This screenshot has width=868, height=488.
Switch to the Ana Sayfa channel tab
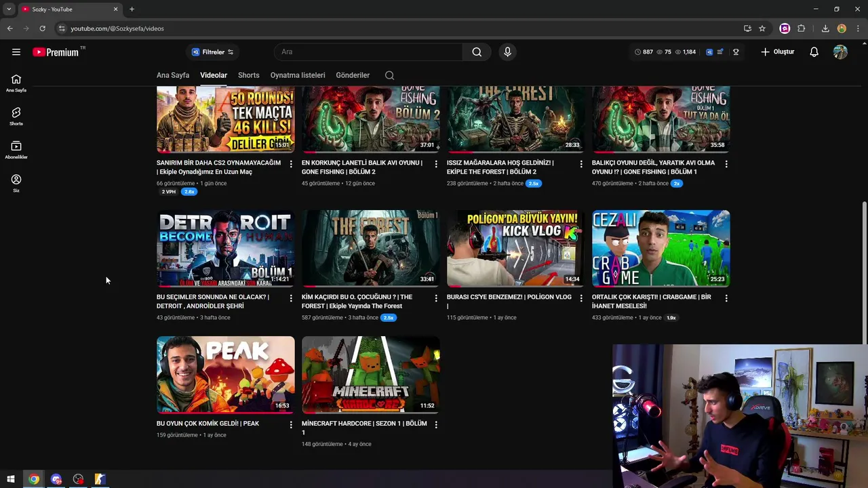173,75
